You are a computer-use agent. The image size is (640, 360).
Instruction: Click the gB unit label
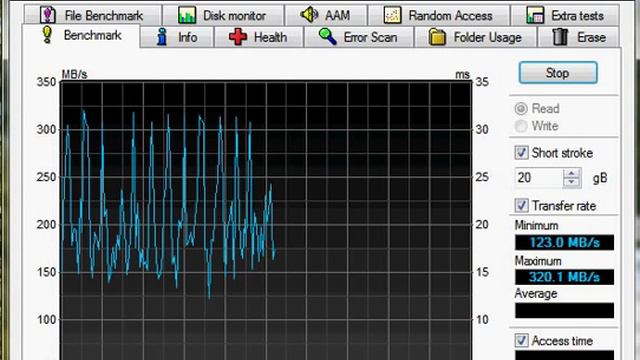tap(600, 178)
